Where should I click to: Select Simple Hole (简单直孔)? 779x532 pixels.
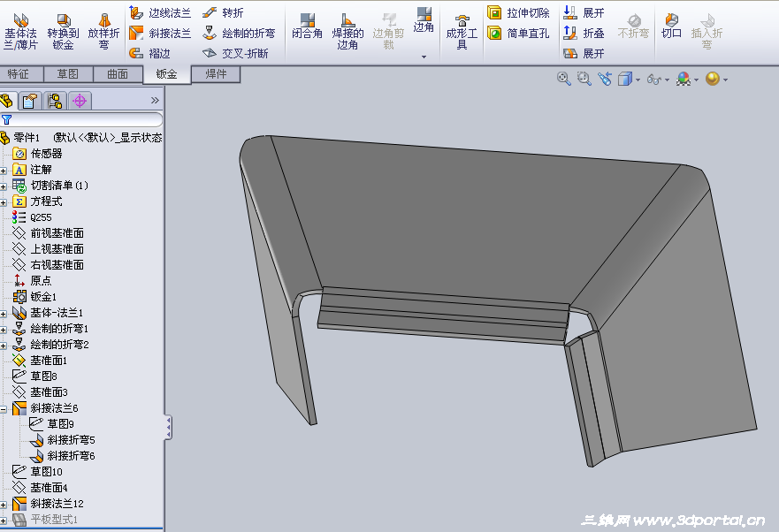click(x=518, y=33)
